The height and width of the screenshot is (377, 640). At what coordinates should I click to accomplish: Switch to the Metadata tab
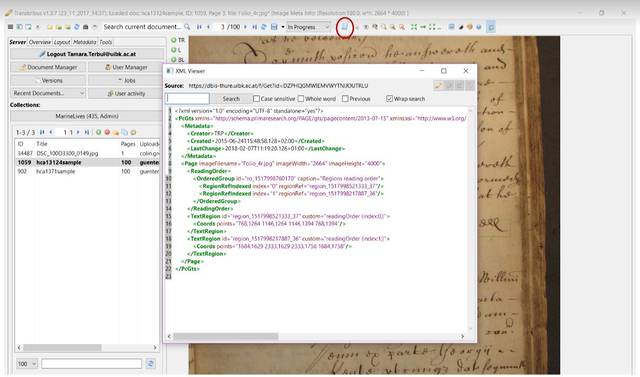pos(84,42)
